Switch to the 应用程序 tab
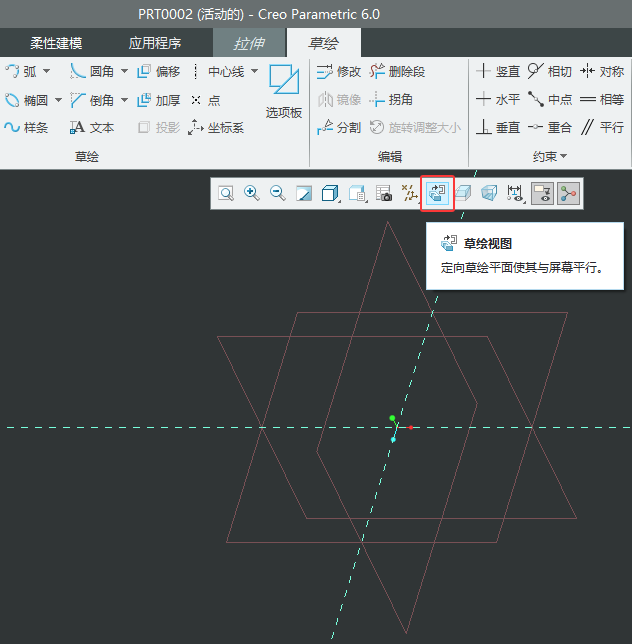The image size is (632, 644). coord(155,43)
